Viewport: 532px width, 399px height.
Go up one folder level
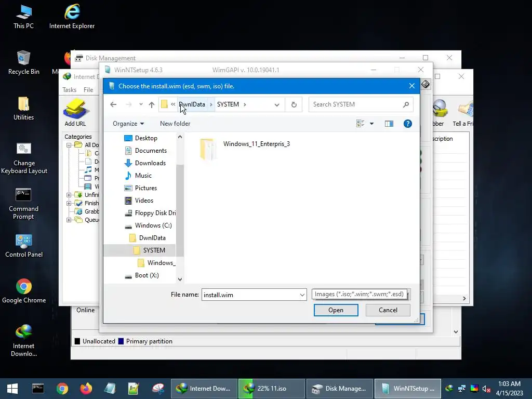[152, 104]
